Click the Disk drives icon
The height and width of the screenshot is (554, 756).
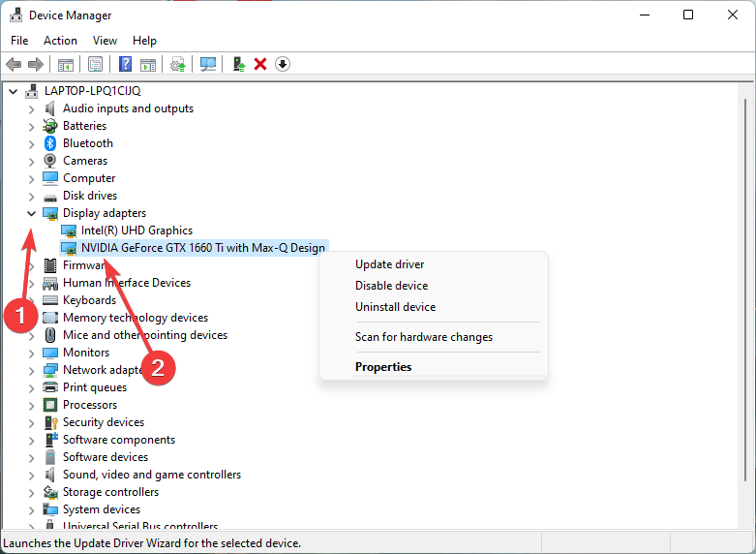tap(50, 197)
